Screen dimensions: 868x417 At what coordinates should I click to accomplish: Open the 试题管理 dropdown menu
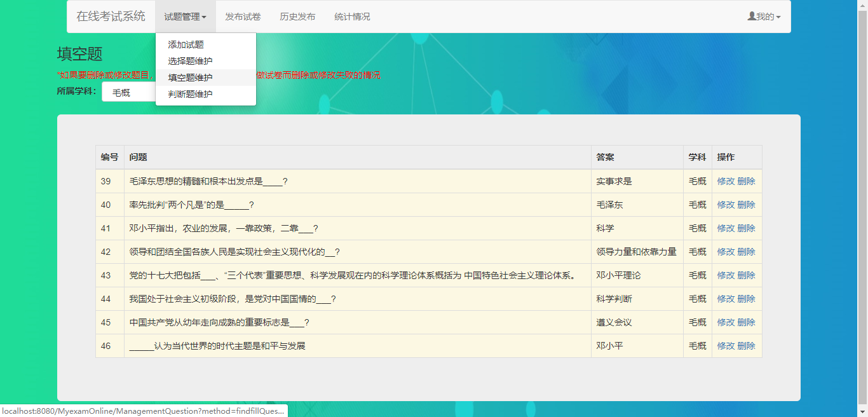coord(185,17)
